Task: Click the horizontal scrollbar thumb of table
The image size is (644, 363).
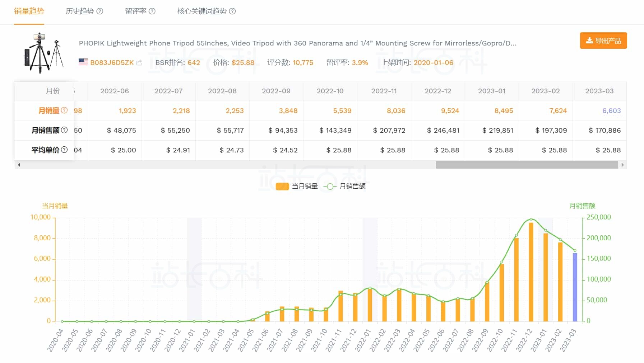Action: point(527,165)
